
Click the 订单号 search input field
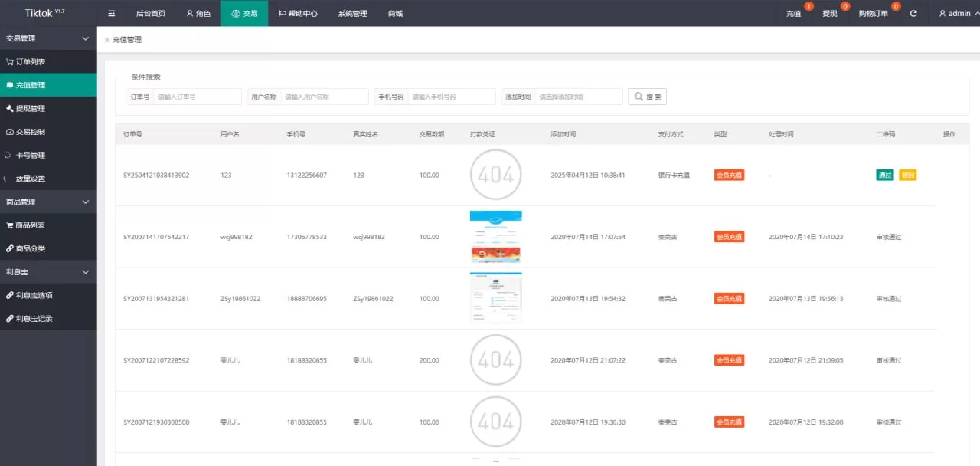[198, 97]
